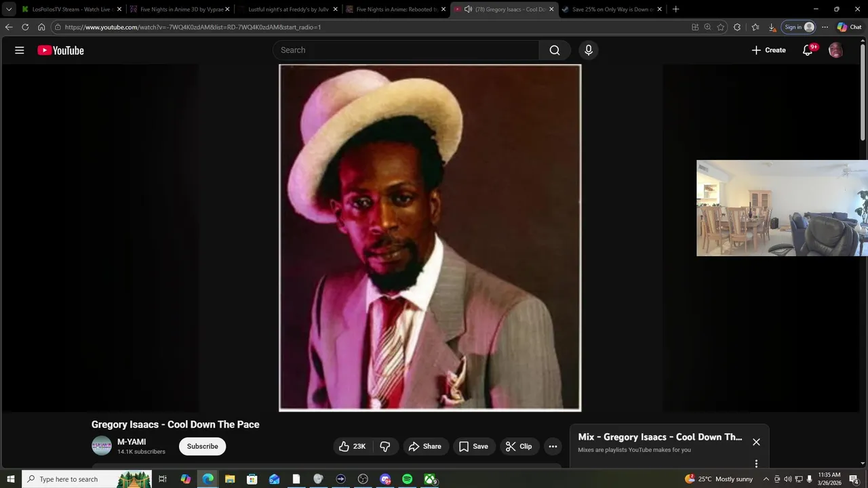Go to YouTube home via logo
The width and height of the screenshot is (868, 488).
tap(60, 50)
